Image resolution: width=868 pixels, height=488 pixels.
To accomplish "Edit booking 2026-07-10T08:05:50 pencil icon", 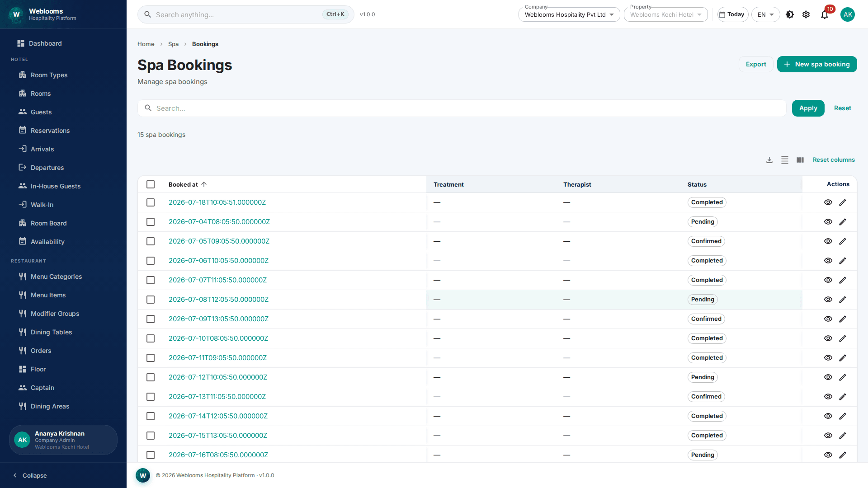I will pos(843,338).
